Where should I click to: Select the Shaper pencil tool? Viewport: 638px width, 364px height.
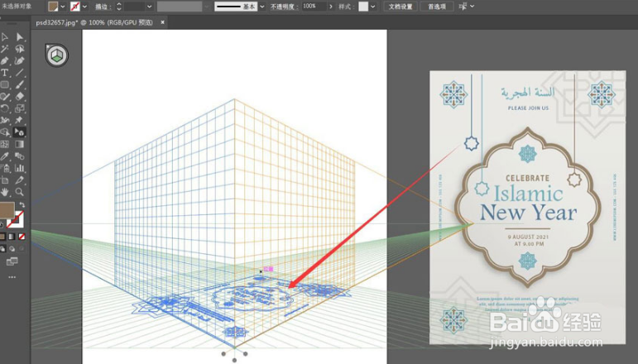point(5,97)
